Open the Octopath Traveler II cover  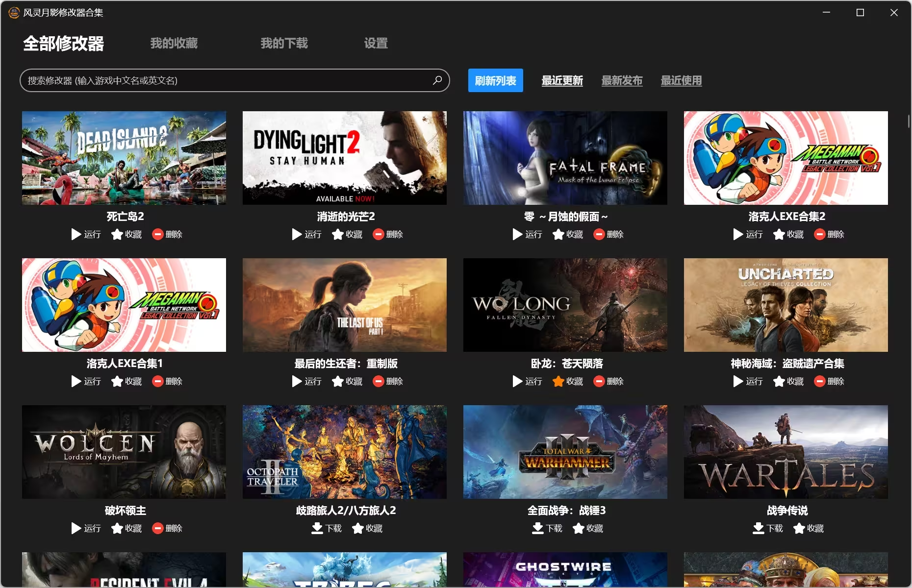click(x=345, y=452)
